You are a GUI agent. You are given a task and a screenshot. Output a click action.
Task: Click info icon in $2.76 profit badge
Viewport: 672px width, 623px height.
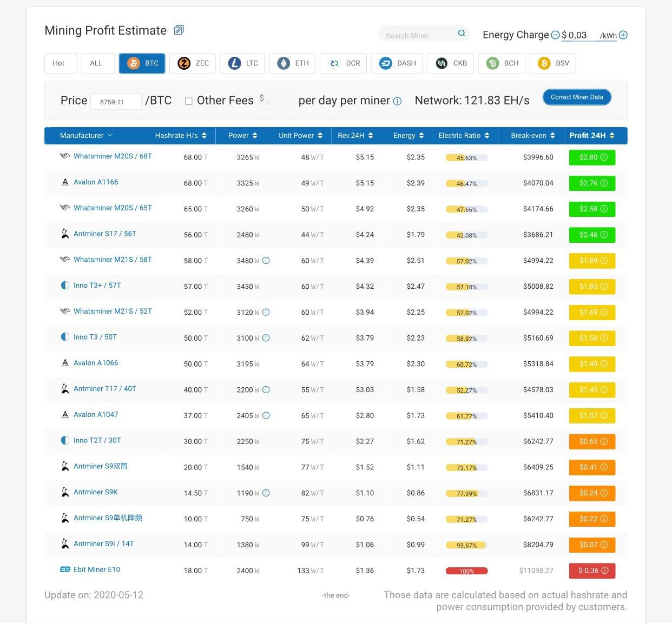pos(604,183)
